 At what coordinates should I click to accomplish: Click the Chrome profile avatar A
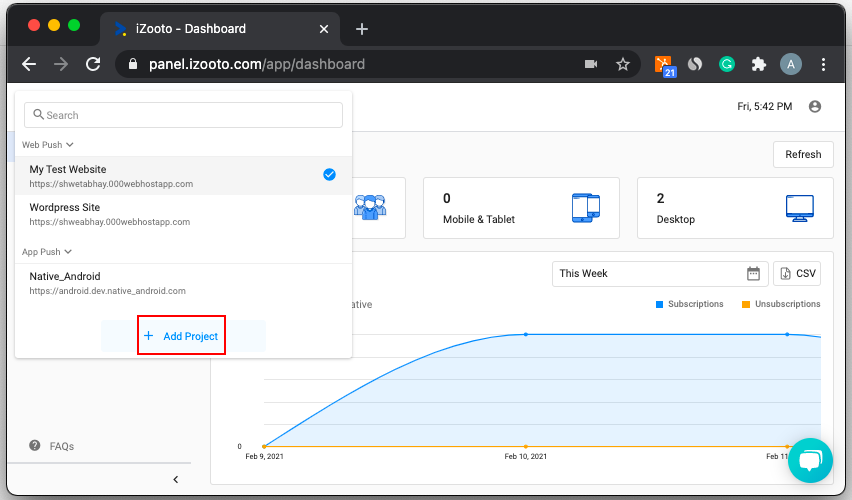pyautogui.click(x=791, y=64)
